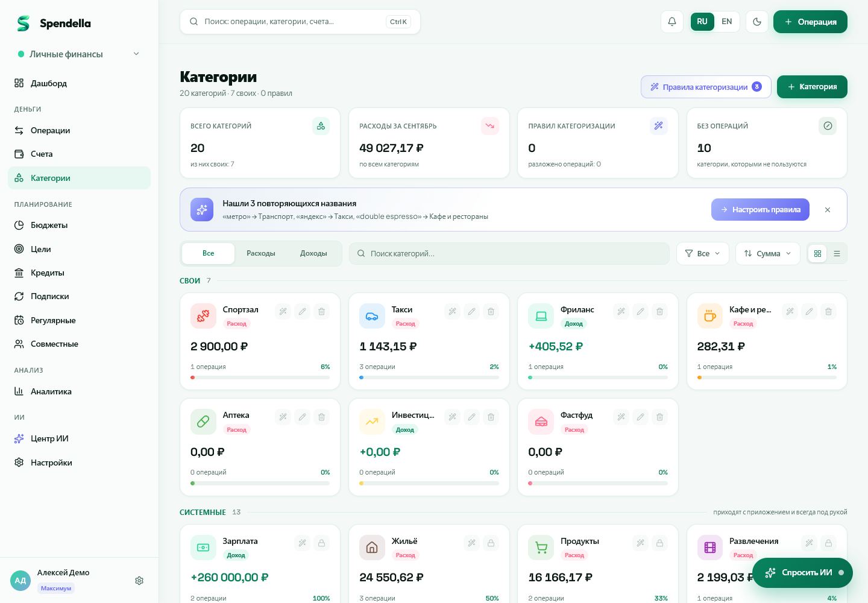Open rule wand icon on Фриланс card
The height and width of the screenshot is (603, 868).
tap(621, 312)
